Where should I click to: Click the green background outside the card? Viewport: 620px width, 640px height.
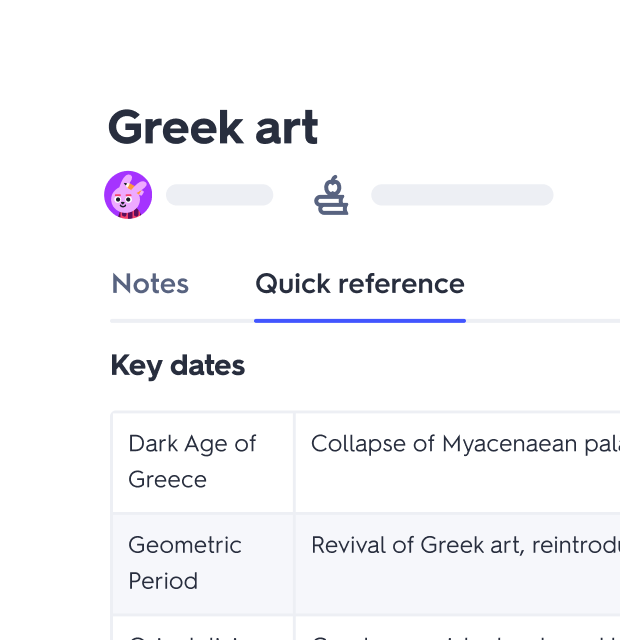25,300
